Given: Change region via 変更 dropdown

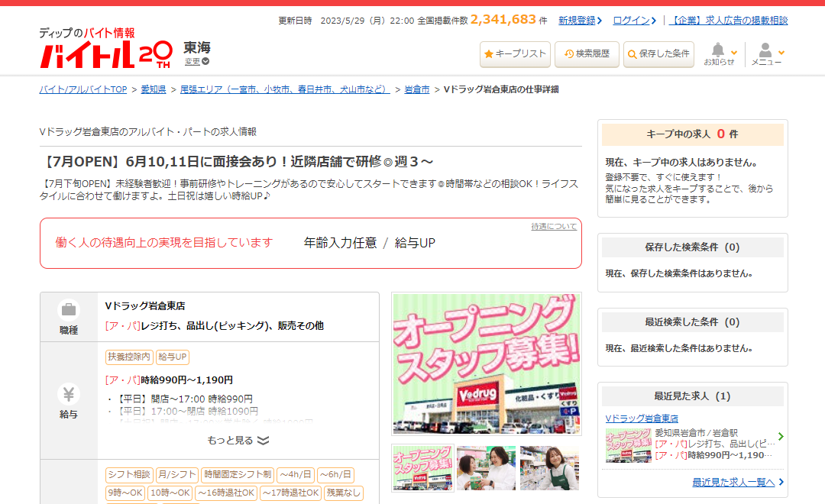Looking at the screenshot, I should 197,62.
